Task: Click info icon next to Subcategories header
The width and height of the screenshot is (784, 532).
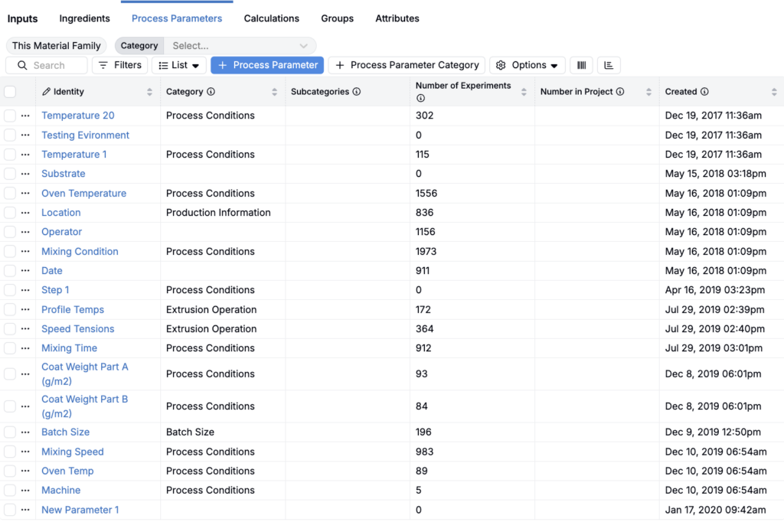Action: point(357,92)
